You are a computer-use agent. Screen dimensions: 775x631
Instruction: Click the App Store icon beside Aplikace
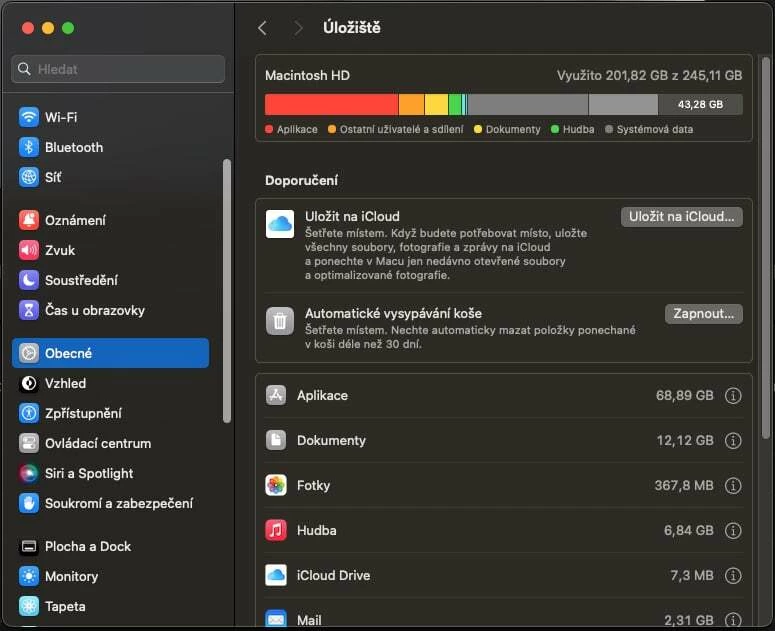276,395
